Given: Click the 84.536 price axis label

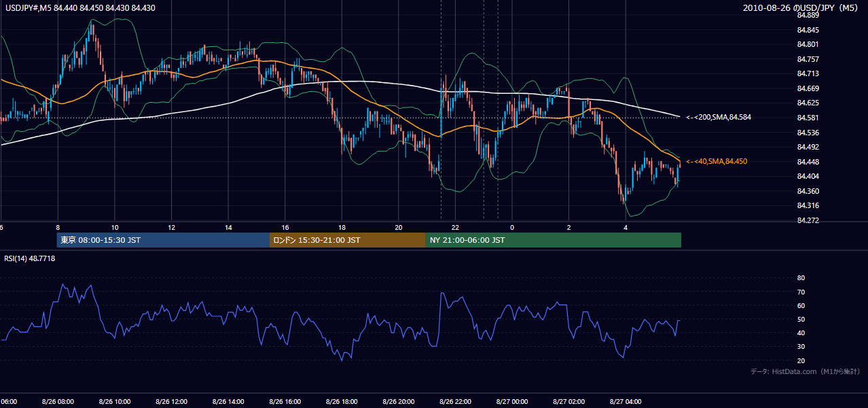Looking at the screenshot, I should click(808, 133).
